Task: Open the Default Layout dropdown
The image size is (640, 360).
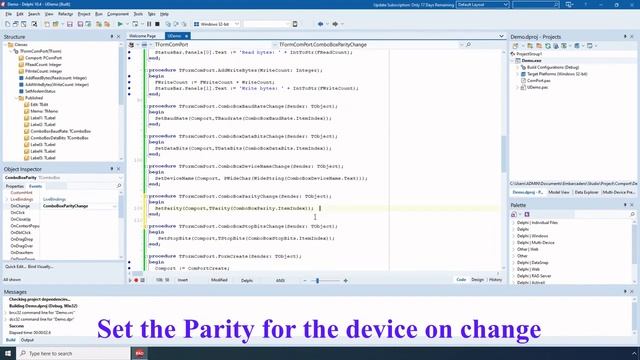Action: (x=506, y=4)
